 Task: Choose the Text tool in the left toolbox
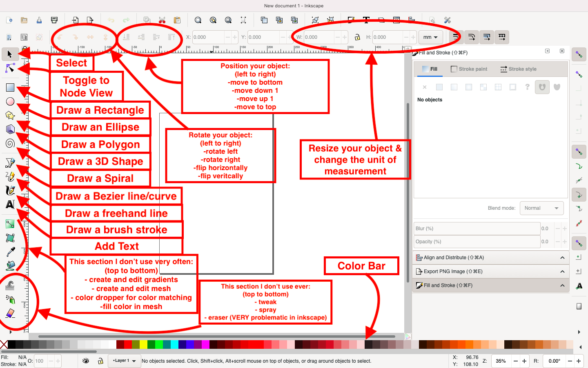click(10, 204)
